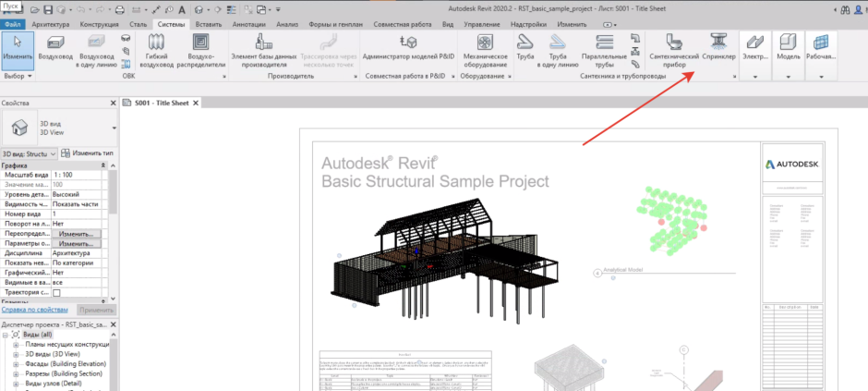The height and width of the screenshot is (391, 868).
Task: Expand the Фасады (Building Elevation) node
Action: (16, 364)
